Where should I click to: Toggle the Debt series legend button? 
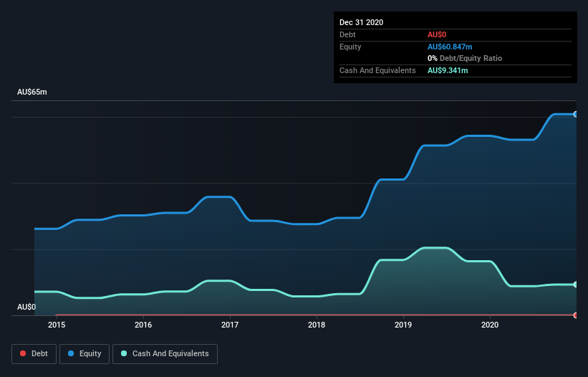(x=34, y=354)
